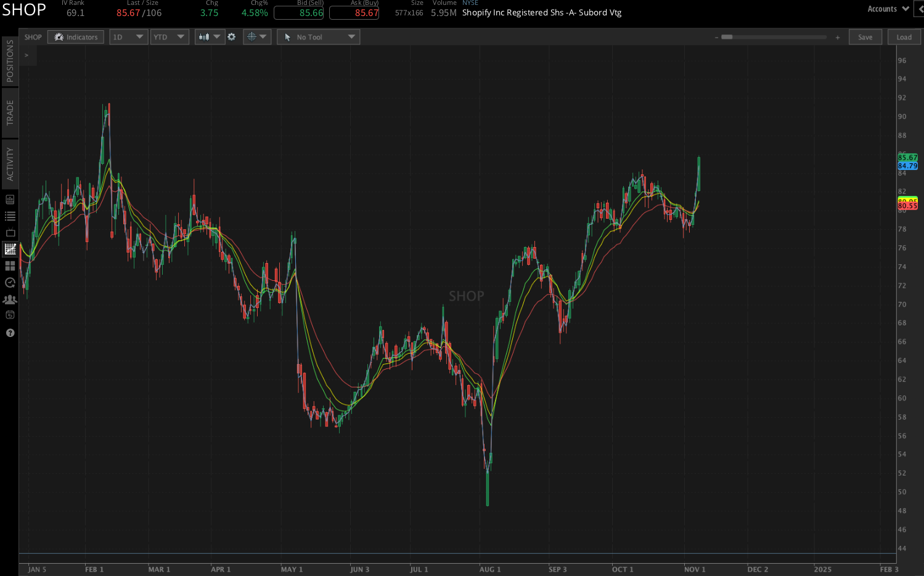Click the zoom slider thumb
Viewport: 924px width, 576px height.
727,37
